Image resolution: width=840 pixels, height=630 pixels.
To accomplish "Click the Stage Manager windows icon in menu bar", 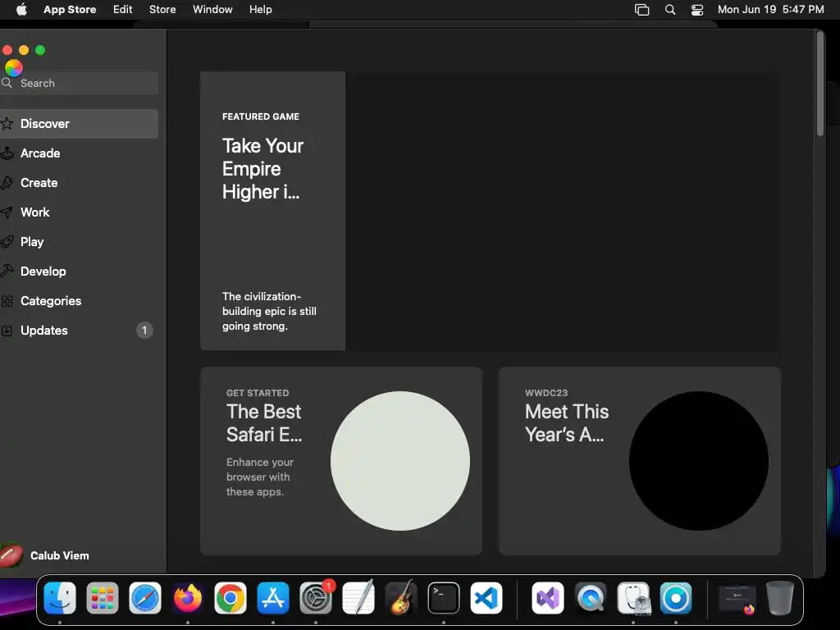I will tap(641, 10).
